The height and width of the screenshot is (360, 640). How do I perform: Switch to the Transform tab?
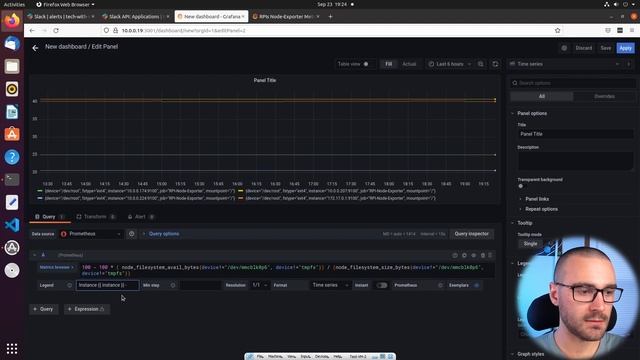pos(96,217)
